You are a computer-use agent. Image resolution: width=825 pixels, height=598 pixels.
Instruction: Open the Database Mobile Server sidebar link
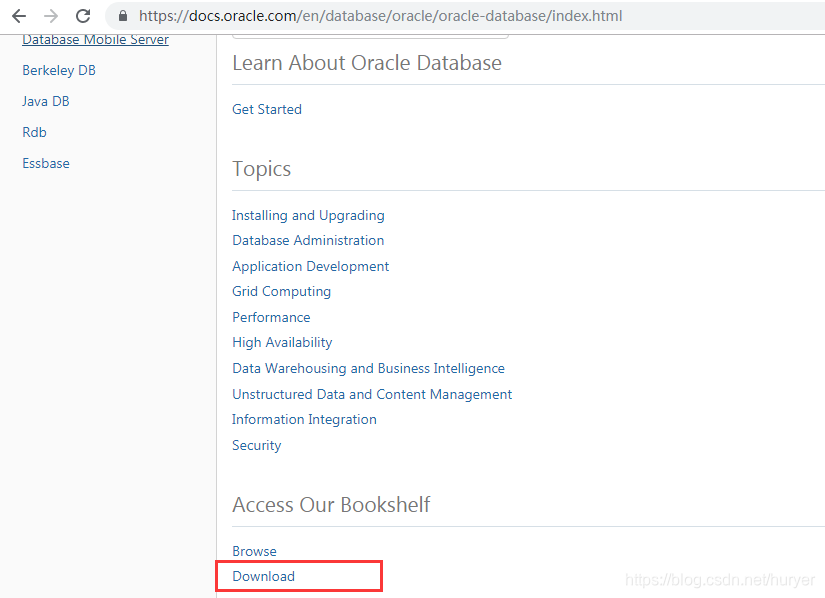tap(95, 40)
